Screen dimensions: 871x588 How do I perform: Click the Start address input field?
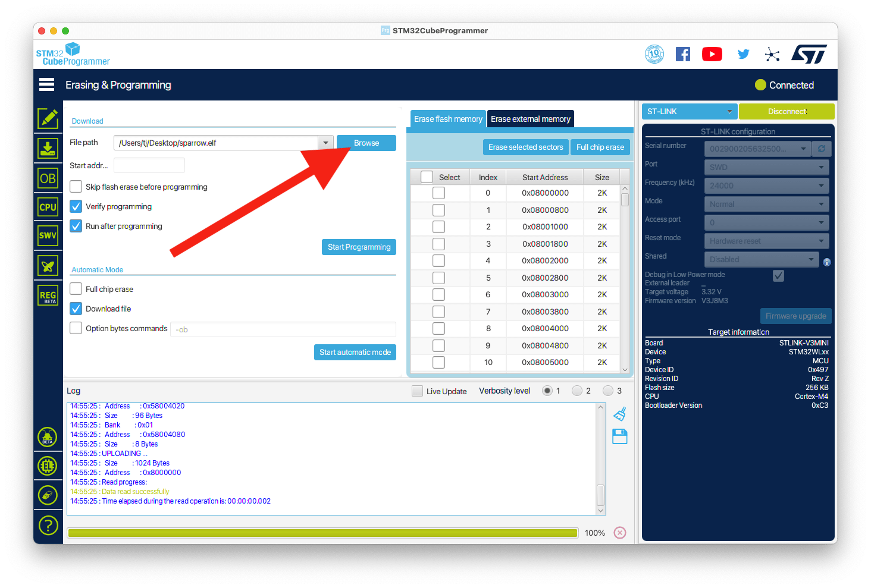(x=149, y=165)
